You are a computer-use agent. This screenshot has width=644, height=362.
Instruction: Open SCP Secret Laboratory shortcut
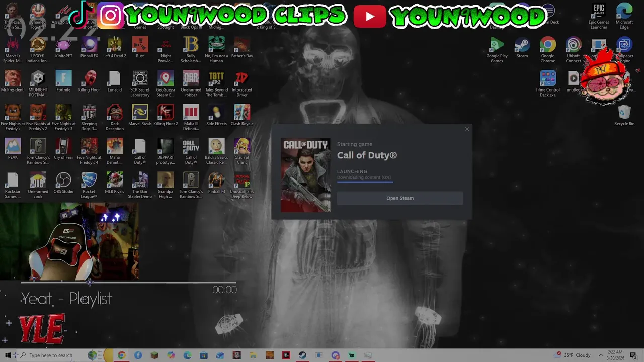[x=140, y=83]
